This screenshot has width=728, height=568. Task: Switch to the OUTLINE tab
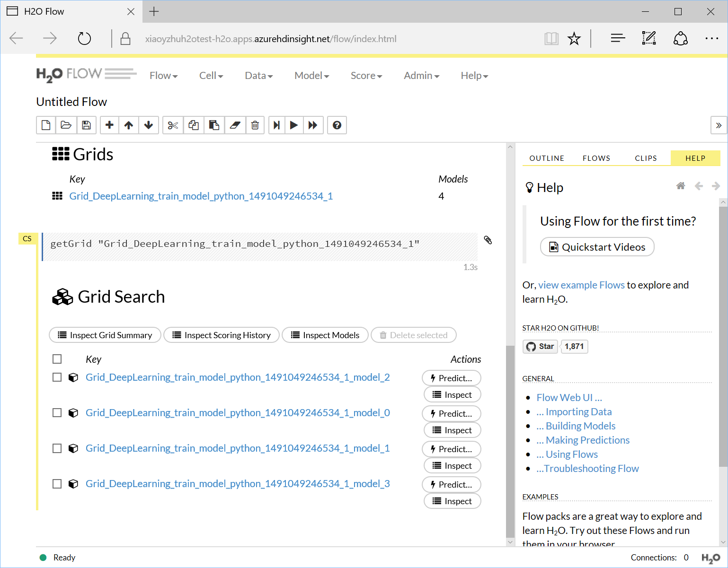547,158
